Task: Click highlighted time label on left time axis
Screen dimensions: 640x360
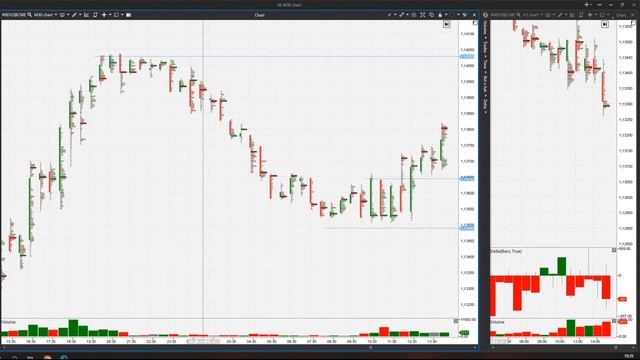Action: coord(204,341)
